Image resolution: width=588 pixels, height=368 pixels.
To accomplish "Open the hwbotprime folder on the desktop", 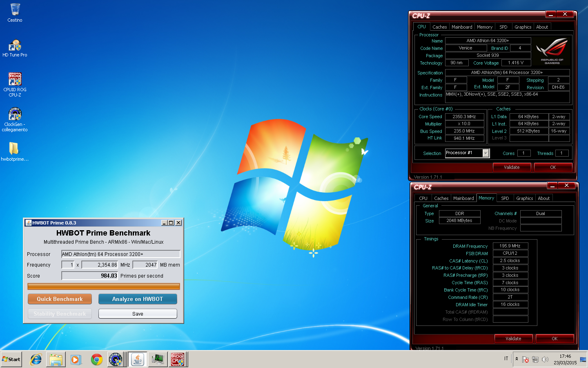I will [15, 151].
